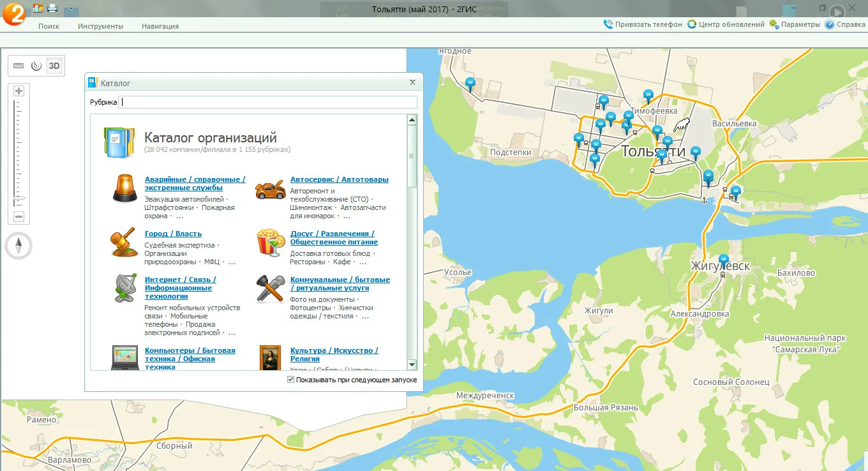
Task: Click the Тольятти city label on map
Action: 653,151
